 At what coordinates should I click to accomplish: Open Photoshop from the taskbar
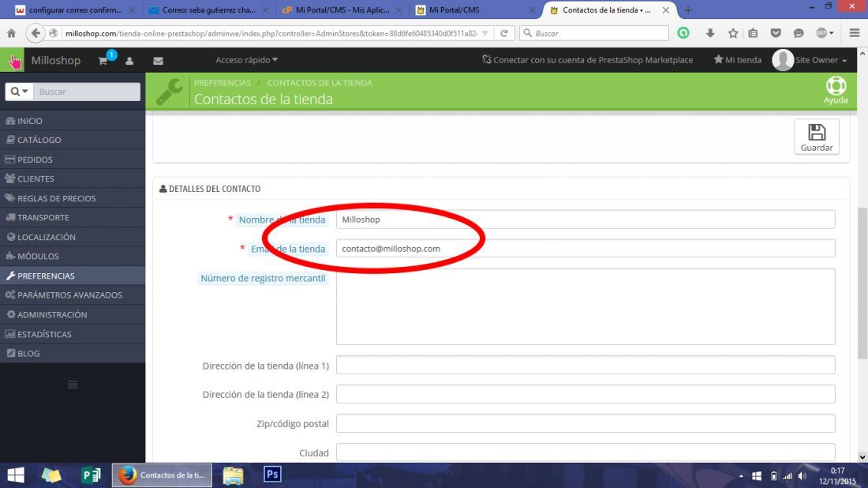(x=272, y=475)
